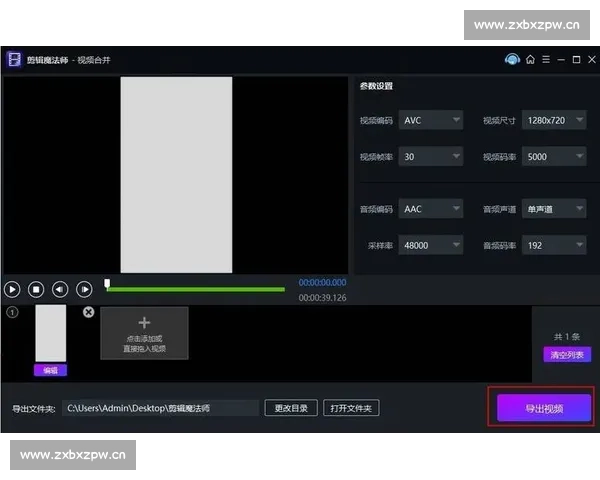Click the app logo in title bar
600x480 pixels.
click(14, 59)
